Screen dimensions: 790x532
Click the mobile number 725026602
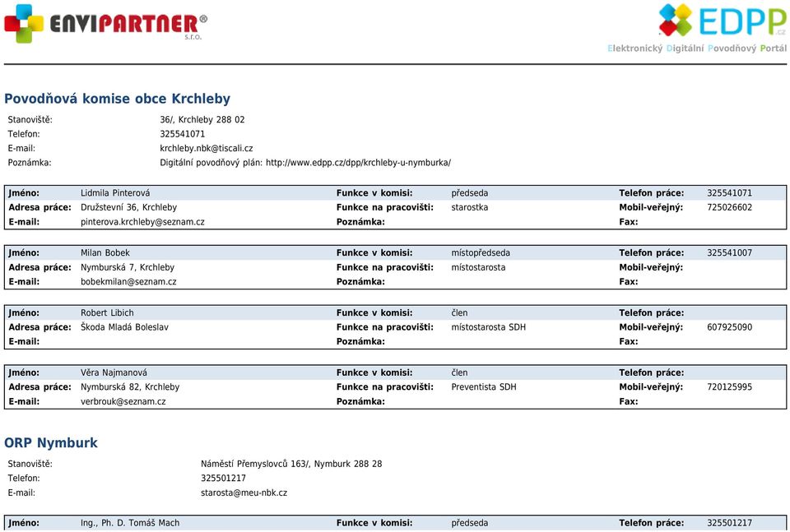pyautogui.click(x=729, y=207)
